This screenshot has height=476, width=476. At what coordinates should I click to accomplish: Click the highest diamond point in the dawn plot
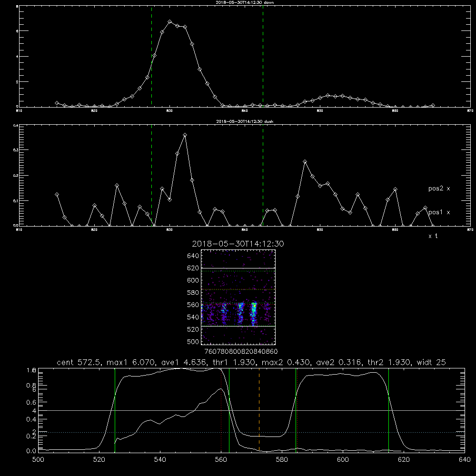(170, 22)
